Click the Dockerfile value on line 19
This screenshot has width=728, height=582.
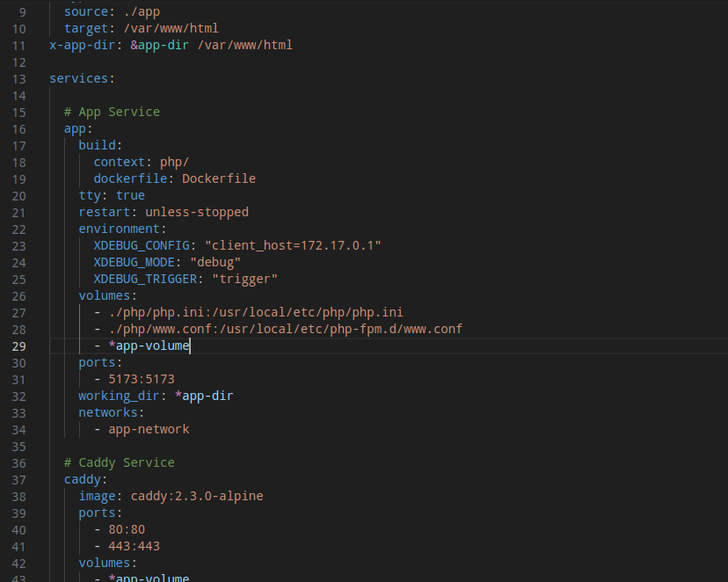pyautogui.click(x=219, y=178)
